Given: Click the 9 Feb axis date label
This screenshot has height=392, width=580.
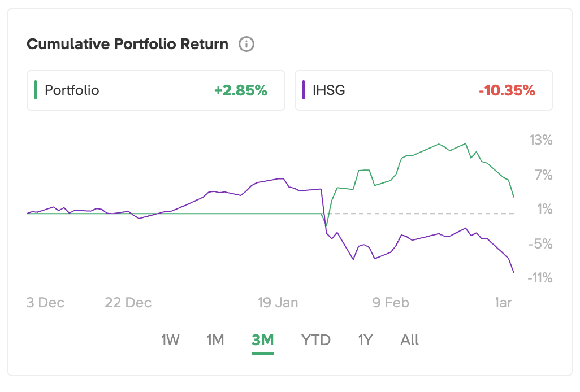Looking at the screenshot, I should point(391,303).
